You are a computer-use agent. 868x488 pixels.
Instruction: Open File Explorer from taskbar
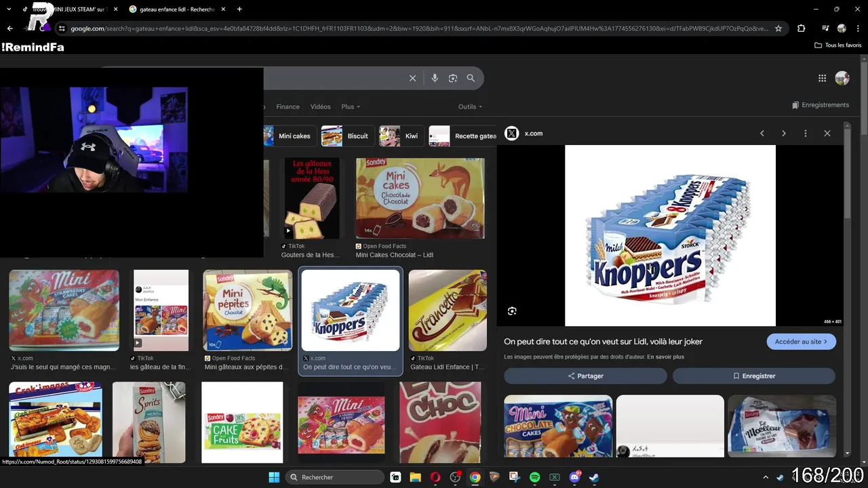tap(416, 477)
